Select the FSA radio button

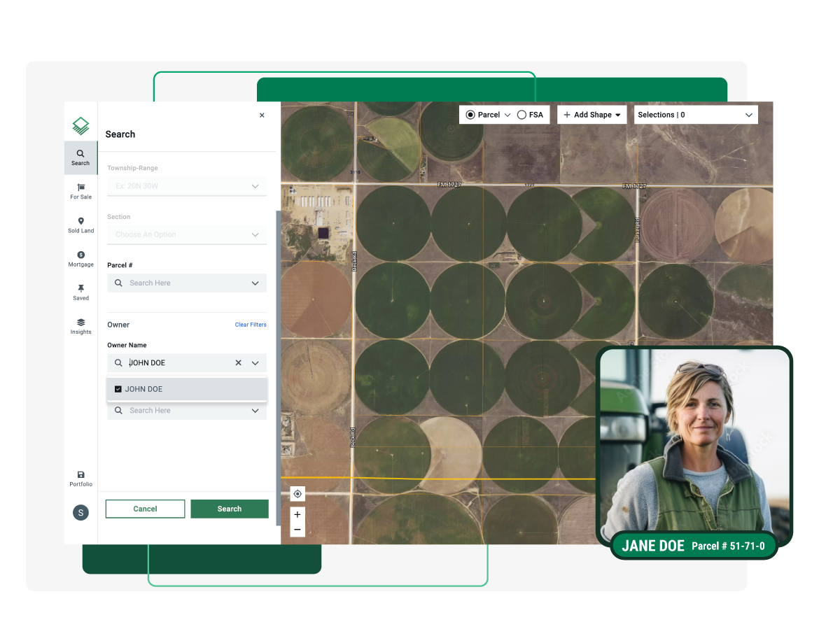click(521, 115)
